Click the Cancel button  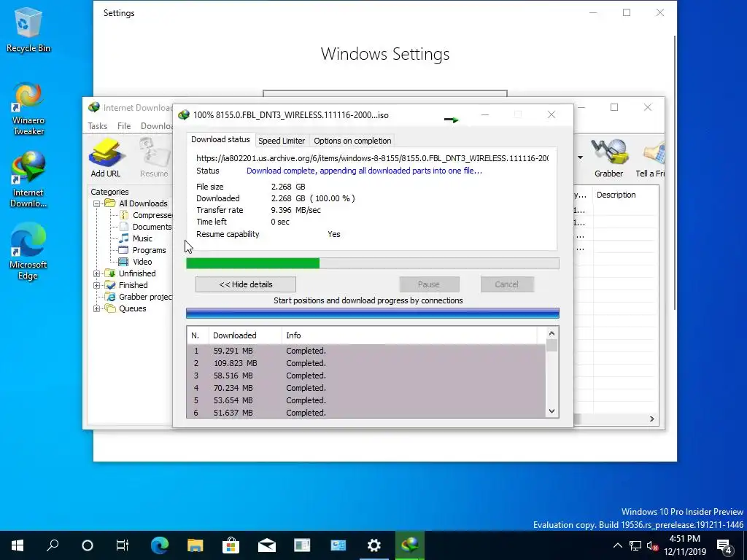pos(506,284)
